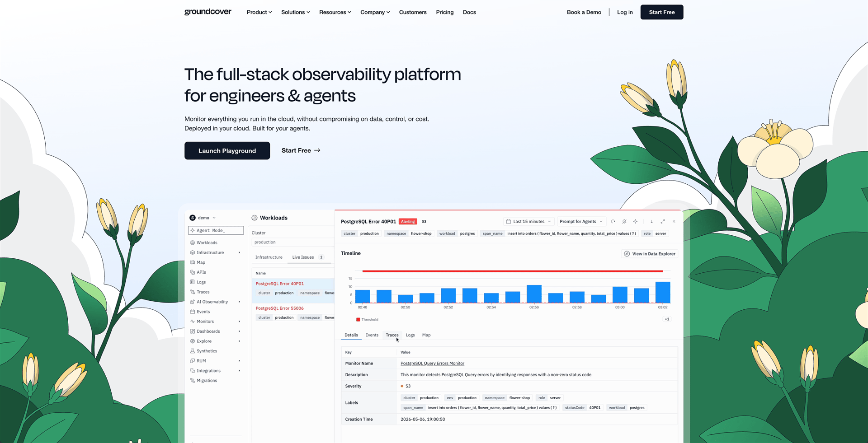
Task: Expand the Last 15 minutes time selector
Action: pyautogui.click(x=528, y=222)
